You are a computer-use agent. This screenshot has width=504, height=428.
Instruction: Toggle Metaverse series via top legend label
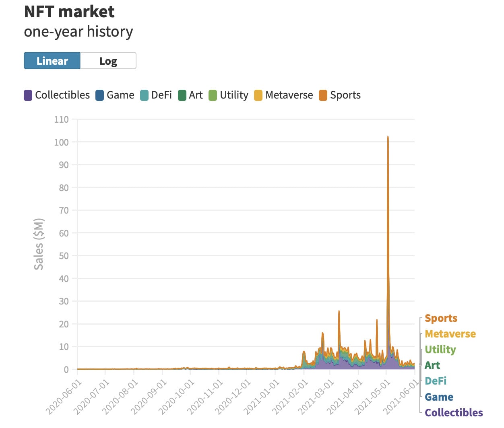tap(289, 95)
